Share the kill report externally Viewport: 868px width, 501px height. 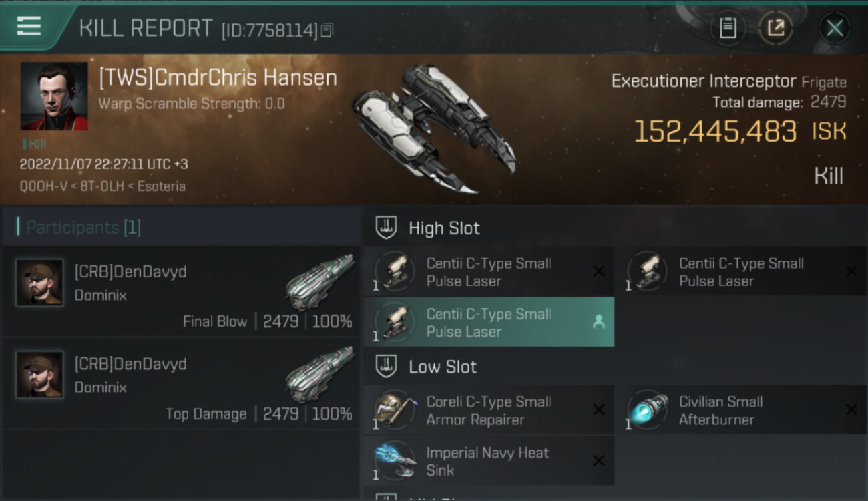(x=775, y=28)
